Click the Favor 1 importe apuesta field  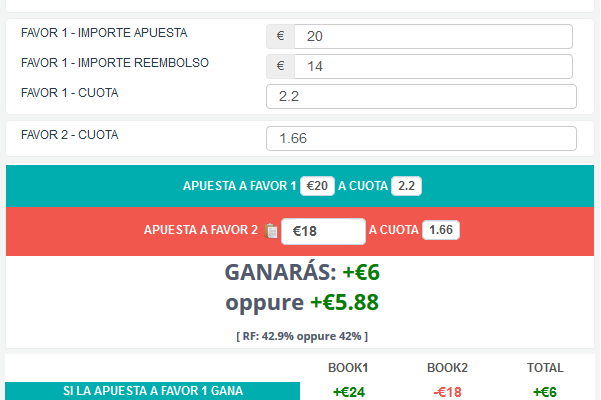(434, 36)
